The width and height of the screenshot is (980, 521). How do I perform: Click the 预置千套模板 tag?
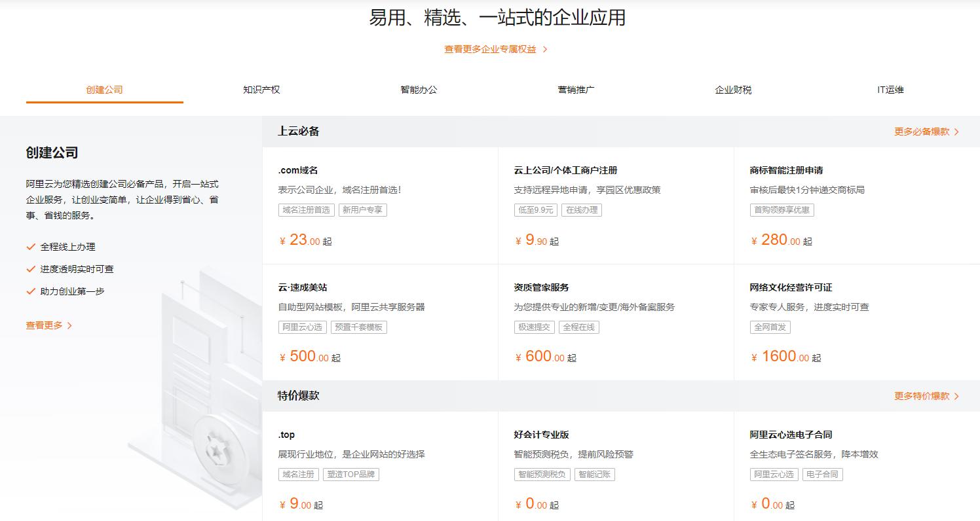click(x=358, y=327)
